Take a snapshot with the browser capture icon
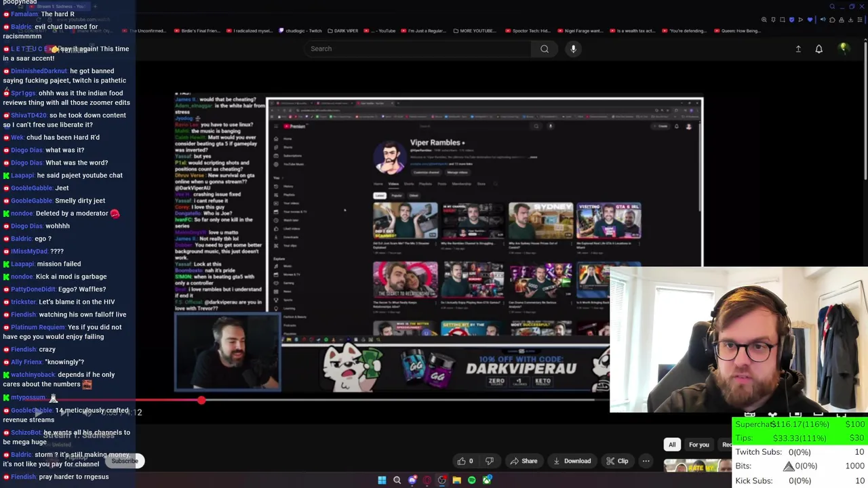 click(x=783, y=20)
